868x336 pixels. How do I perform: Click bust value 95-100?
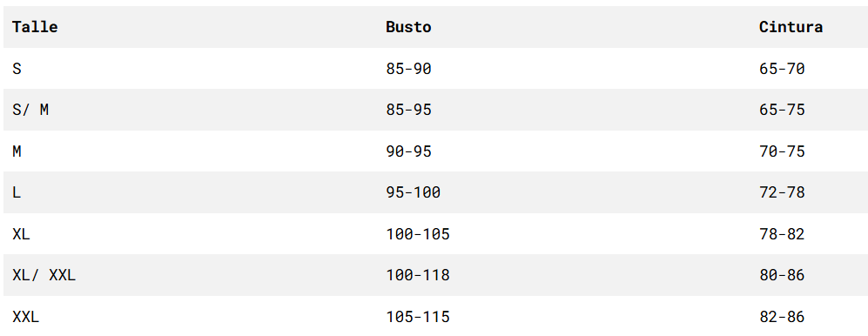tap(413, 192)
